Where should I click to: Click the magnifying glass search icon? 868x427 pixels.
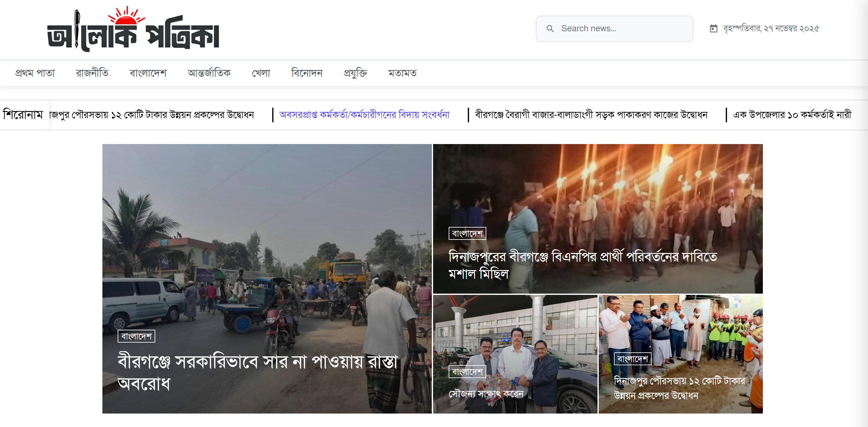tap(550, 29)
